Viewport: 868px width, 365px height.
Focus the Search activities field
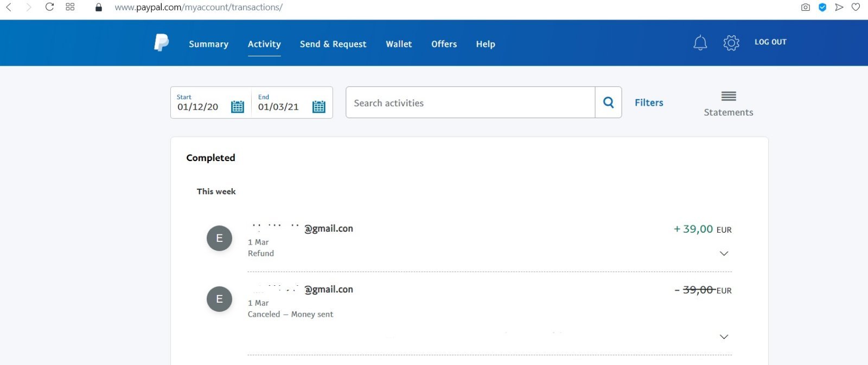pos(470,103)
